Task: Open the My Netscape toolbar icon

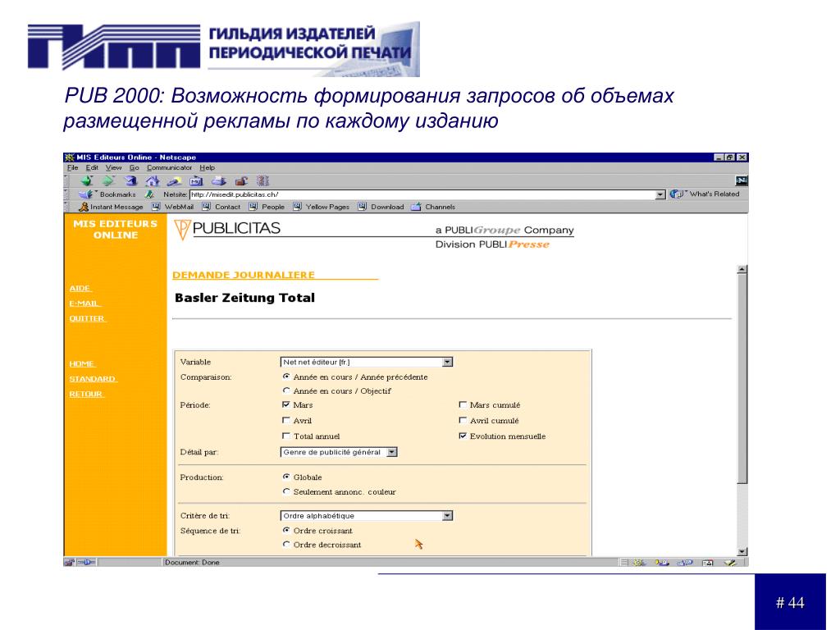Action: pyautogui.click(x=197, y=181)
